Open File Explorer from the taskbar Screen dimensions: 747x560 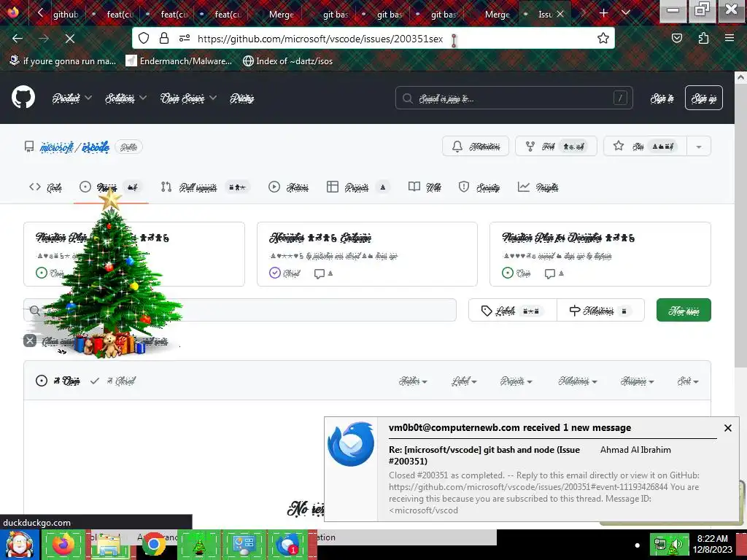pos(109,545)
